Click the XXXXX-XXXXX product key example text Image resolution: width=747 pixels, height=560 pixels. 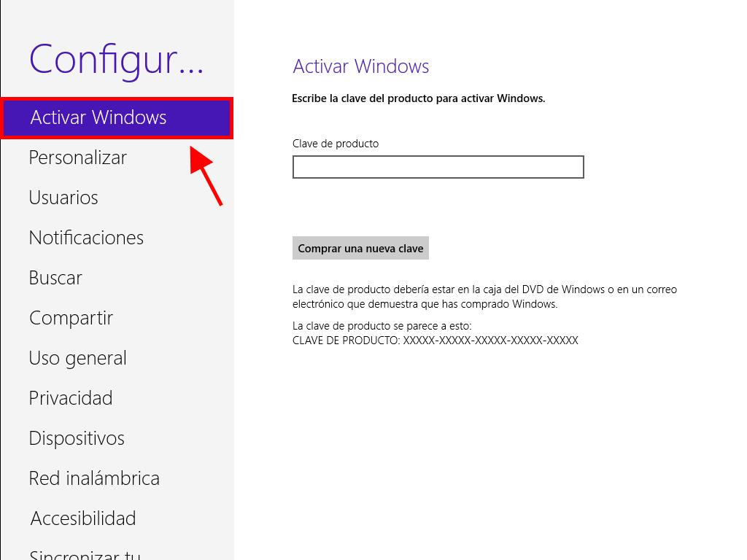(x=491, y=341)
